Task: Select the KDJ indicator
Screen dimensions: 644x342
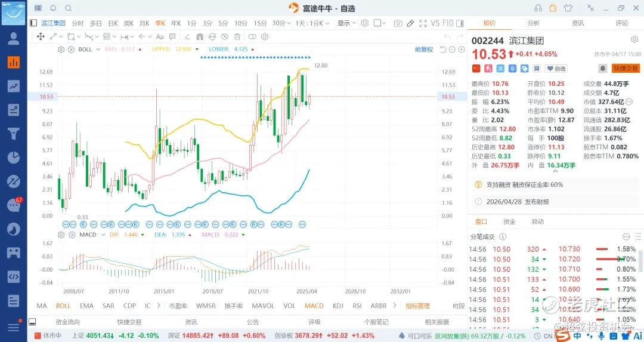Action: pos(338,306)
